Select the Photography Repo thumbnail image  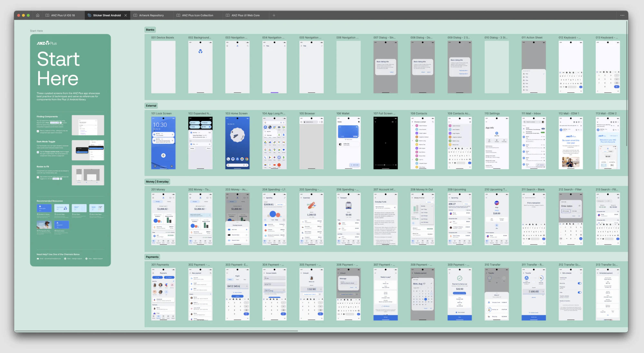pos(44,224)
